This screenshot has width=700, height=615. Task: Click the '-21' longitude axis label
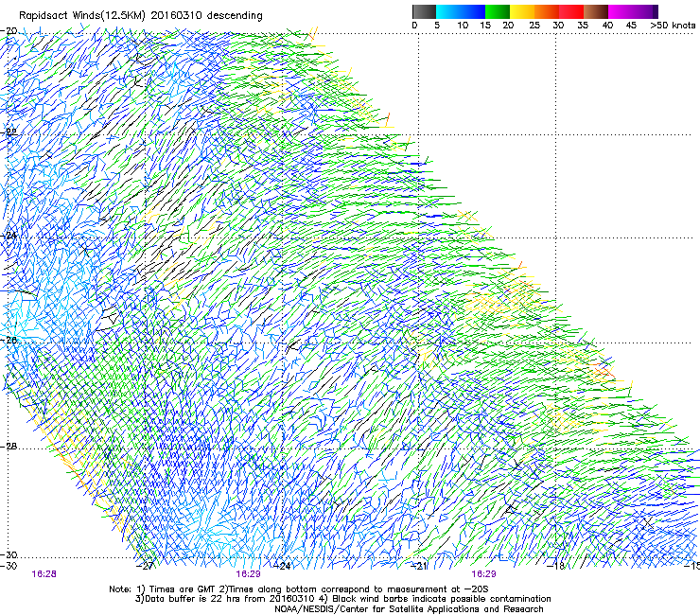pyautogui.click(x=418, y=566)
